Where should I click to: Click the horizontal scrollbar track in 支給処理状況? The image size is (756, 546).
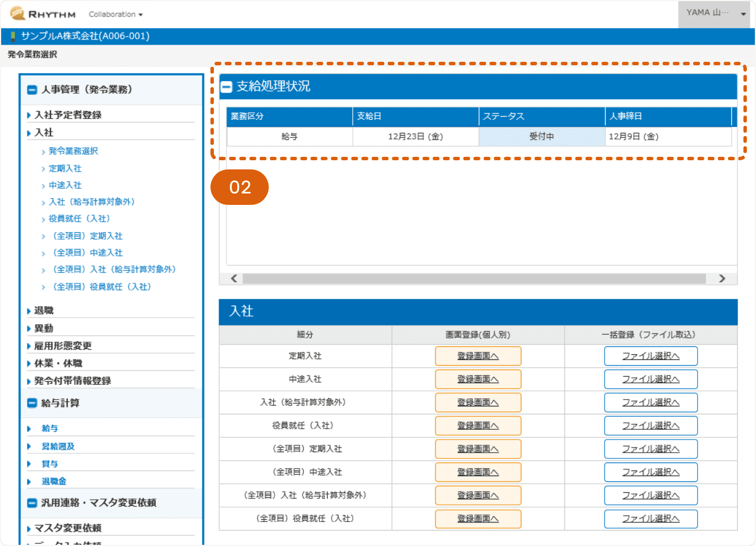coord(474,279)
